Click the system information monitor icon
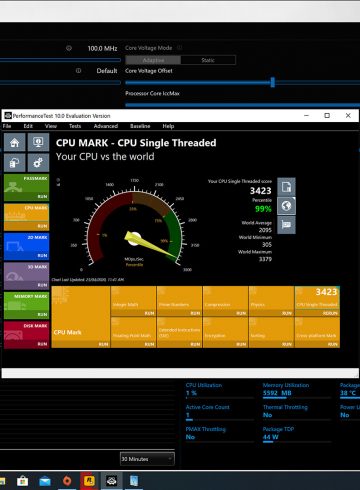The width and height of the screenshot is (360, 490). [x=38, y=143]
